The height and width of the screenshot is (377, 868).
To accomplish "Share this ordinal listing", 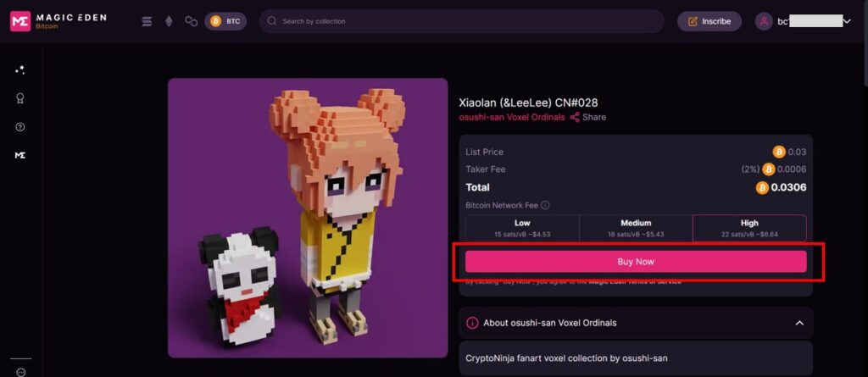I will click(x=588, y=117).
